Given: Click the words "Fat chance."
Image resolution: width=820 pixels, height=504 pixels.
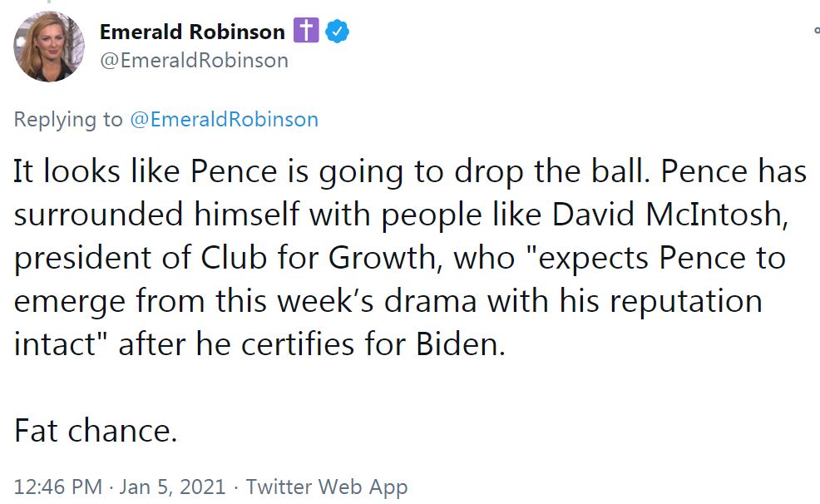Looking at the screenshot, I should (96, 431).
